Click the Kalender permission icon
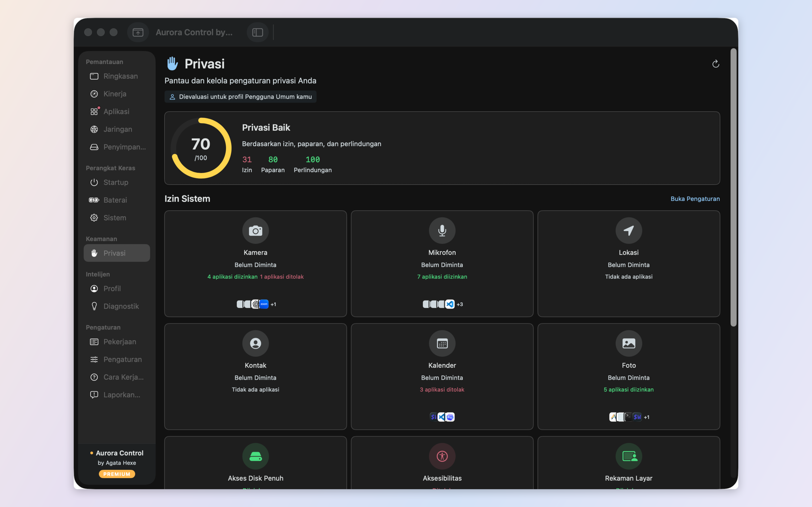This screenshot has width=812, height=507. (442, 343)
